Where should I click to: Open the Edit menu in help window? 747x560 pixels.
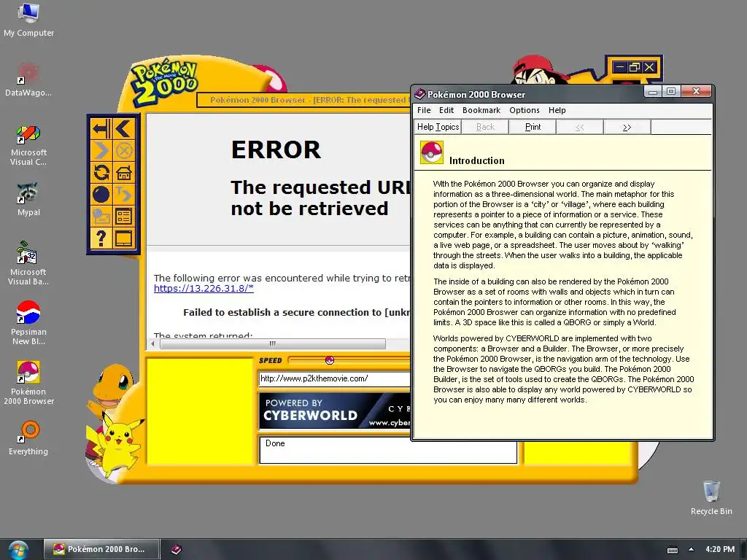click(446, 110)
